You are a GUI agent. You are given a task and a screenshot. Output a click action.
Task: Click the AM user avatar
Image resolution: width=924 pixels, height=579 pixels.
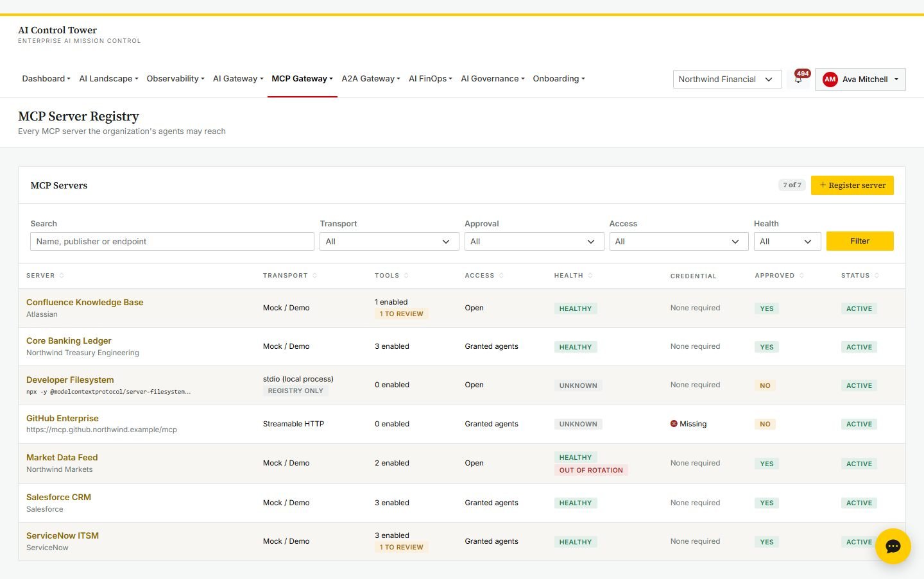[830, 80]
